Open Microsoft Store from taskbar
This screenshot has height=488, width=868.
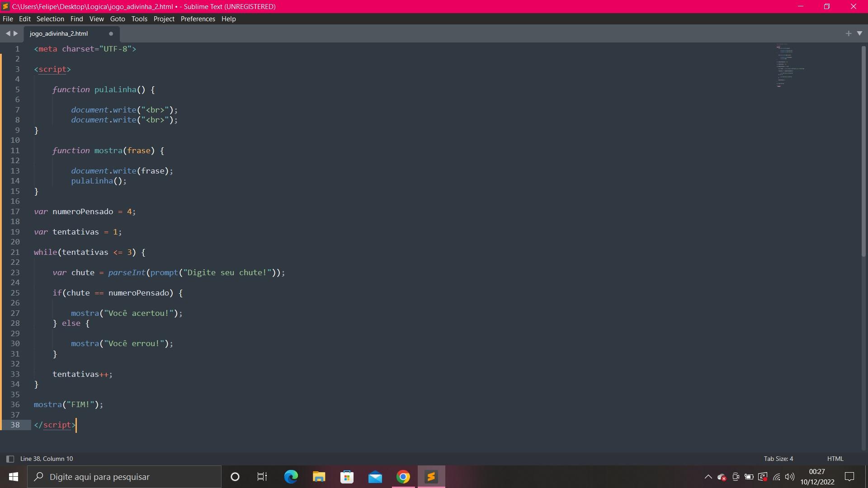pos(347,477)
